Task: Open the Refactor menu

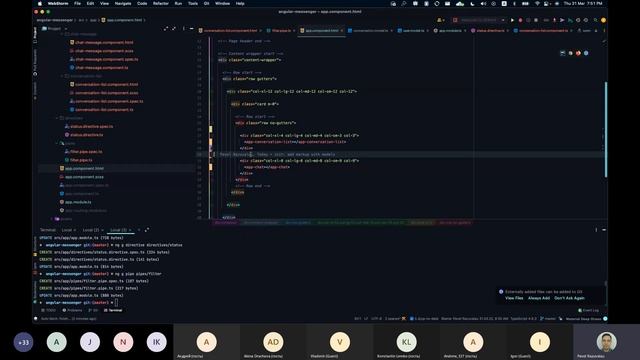Action: 161,3
